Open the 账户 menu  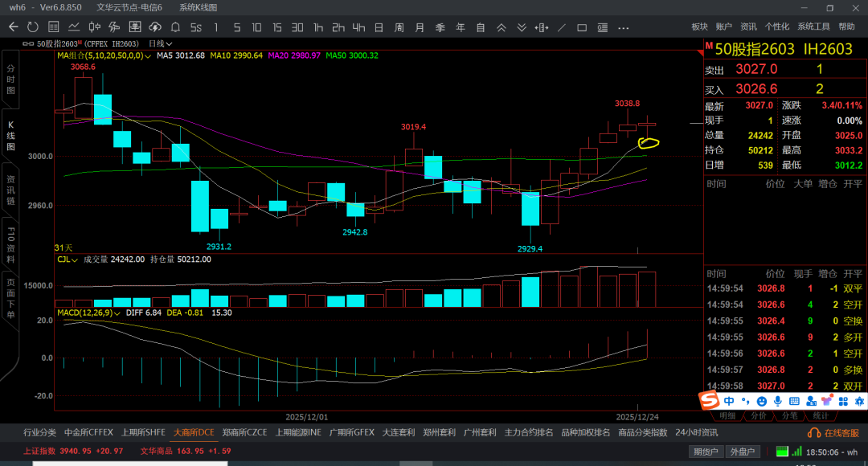(x=724, y=27)
